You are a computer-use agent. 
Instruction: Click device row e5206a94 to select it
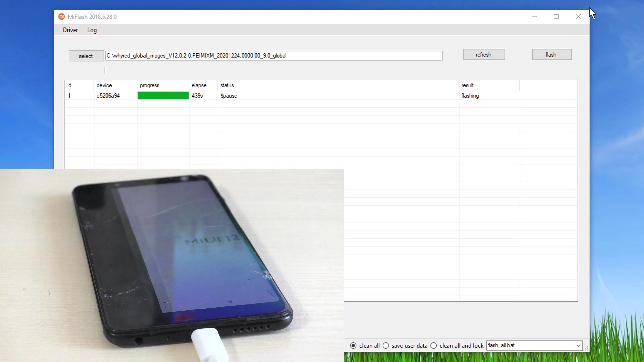point(108,96)
